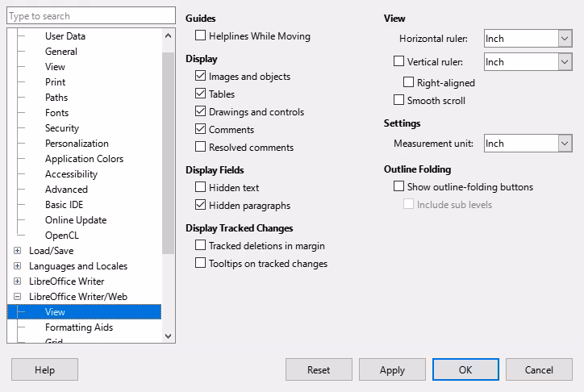This screenshot has height=392, width=584.
Task: Click the Reset button
Action: point(319,369)
